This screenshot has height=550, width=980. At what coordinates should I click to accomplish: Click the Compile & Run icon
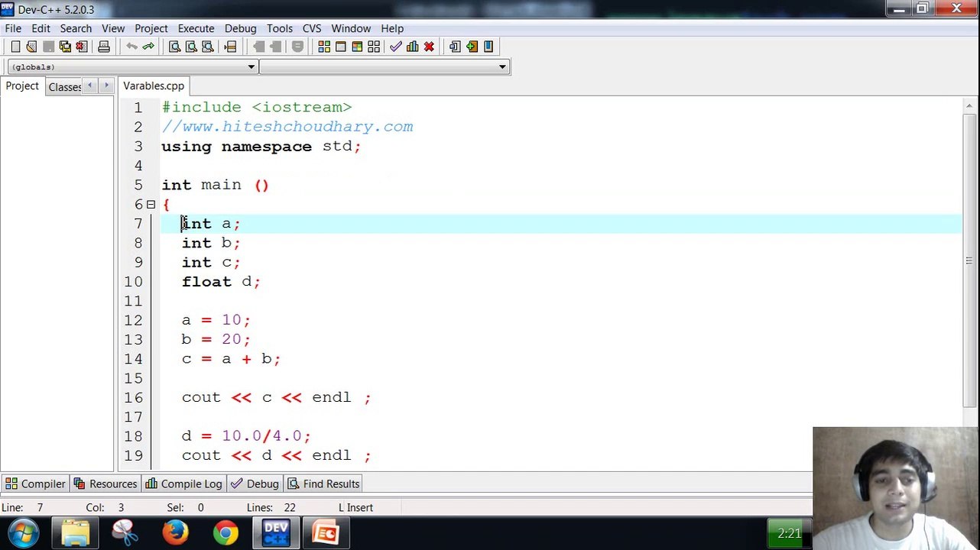[x=357, y=47]
